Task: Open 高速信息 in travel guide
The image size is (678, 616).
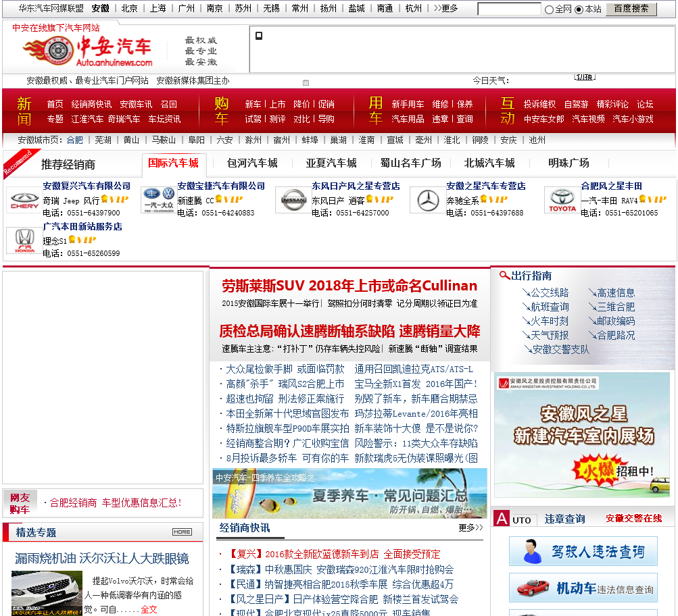Action: click(x=616, y=292)
